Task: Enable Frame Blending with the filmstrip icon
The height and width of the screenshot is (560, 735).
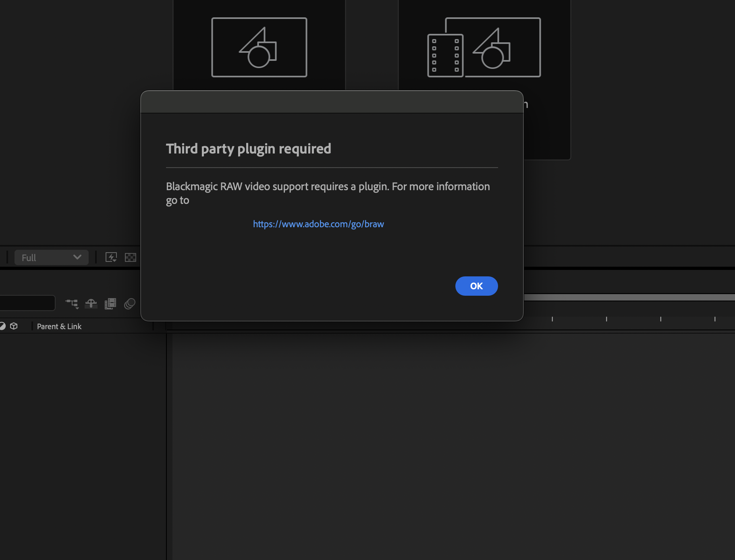Action: [x=110, y=304]
